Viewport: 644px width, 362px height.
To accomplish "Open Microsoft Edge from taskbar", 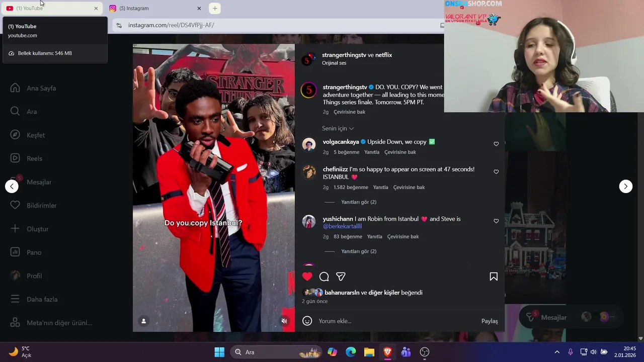I will [x=351, y=352].
